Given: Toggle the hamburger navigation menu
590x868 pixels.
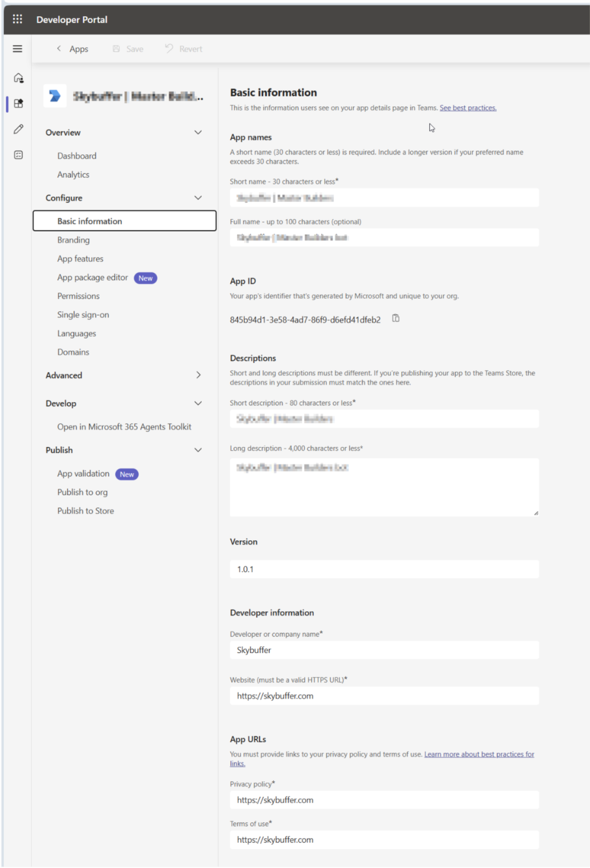Looking at the screenshot, I should tap(18, 49).
